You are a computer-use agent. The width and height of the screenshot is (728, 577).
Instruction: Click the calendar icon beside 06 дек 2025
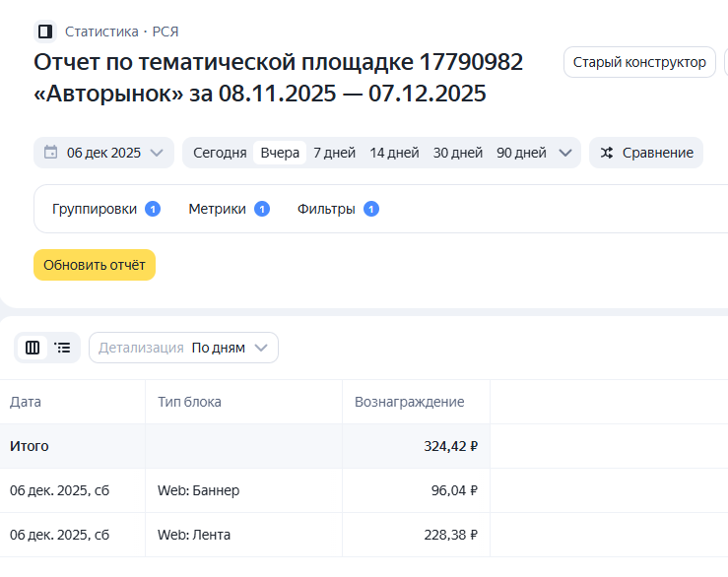[51, 153]
